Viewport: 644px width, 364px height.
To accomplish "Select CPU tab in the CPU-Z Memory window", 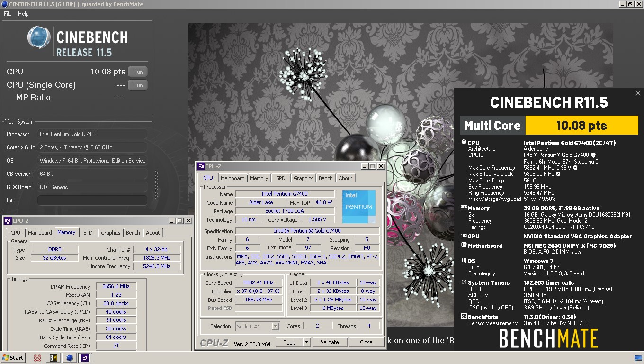I will tap(16, 233).
